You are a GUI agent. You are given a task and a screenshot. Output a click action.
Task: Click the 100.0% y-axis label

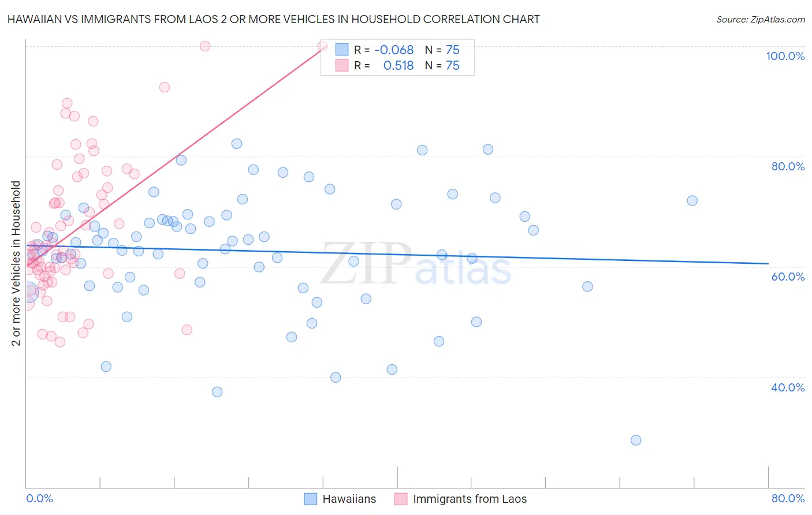click(785, 56)
